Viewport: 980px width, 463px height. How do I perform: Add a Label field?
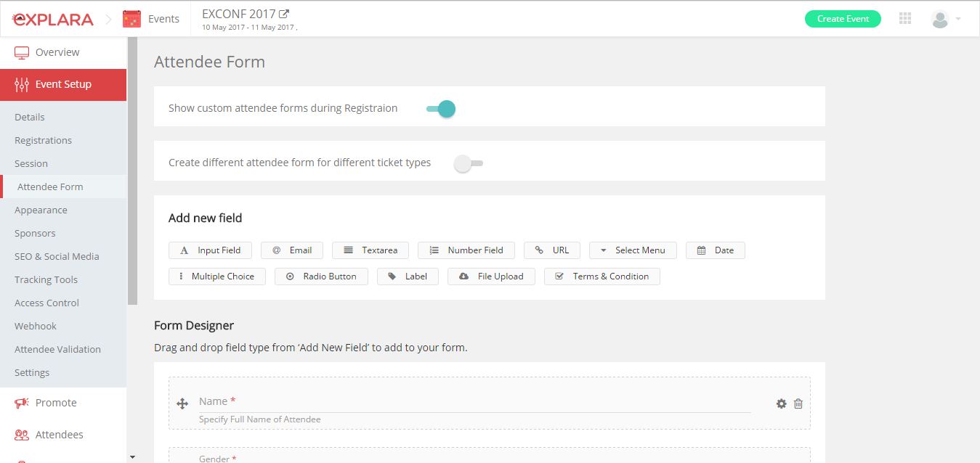tap(408, 276)
